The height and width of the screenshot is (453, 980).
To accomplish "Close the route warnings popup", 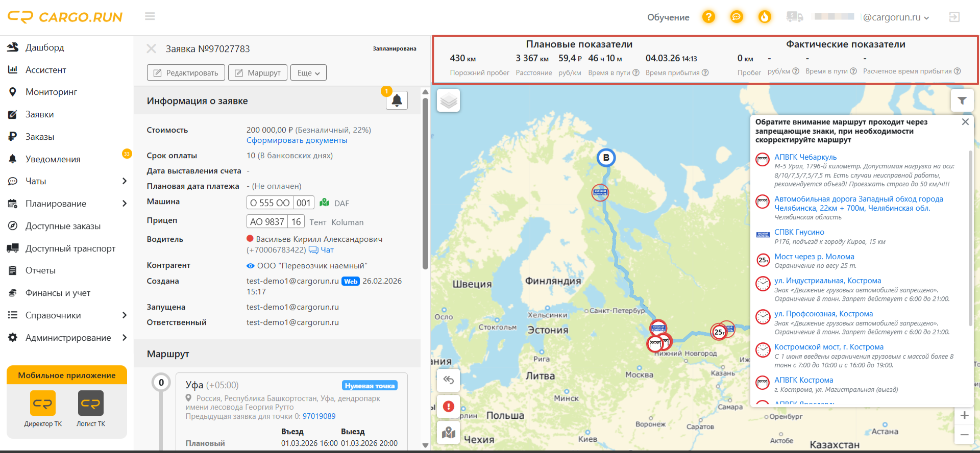I will (965, 122).
